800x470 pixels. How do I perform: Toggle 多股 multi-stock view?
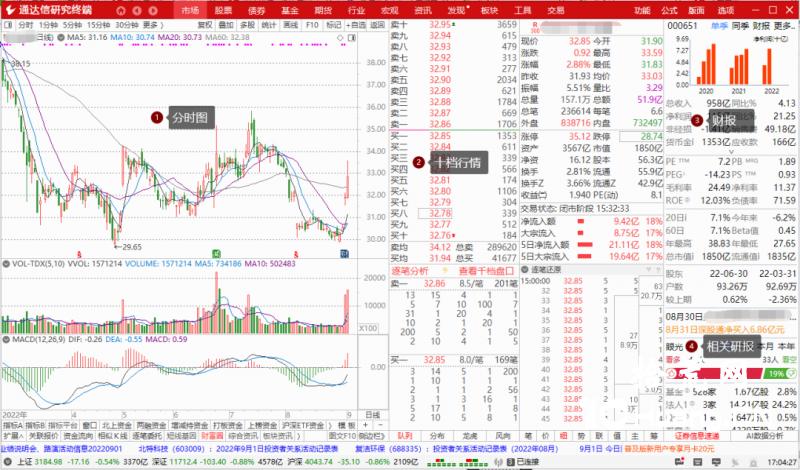tap(247, 24)
